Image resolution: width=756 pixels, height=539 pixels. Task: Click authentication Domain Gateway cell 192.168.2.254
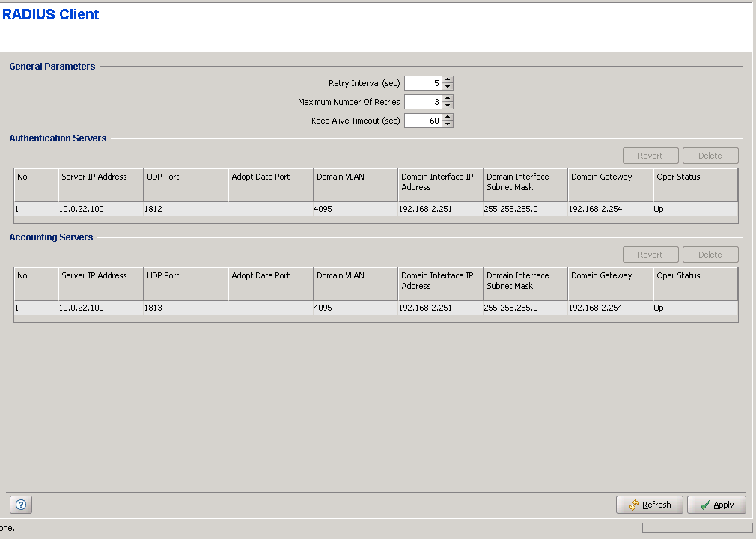pyautogui.click(x=610, y=210)
